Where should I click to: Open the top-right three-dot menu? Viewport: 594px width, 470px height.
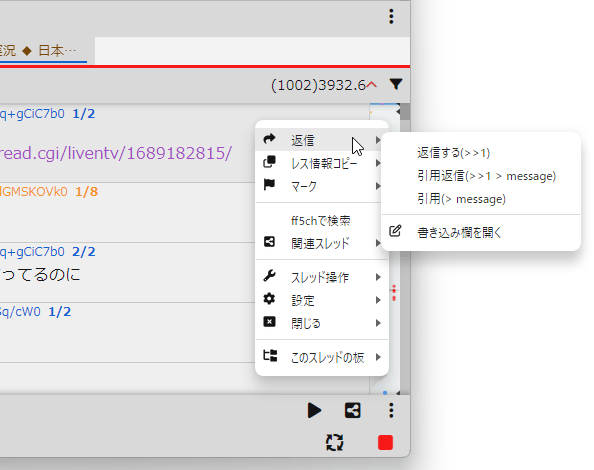point(391,17)
